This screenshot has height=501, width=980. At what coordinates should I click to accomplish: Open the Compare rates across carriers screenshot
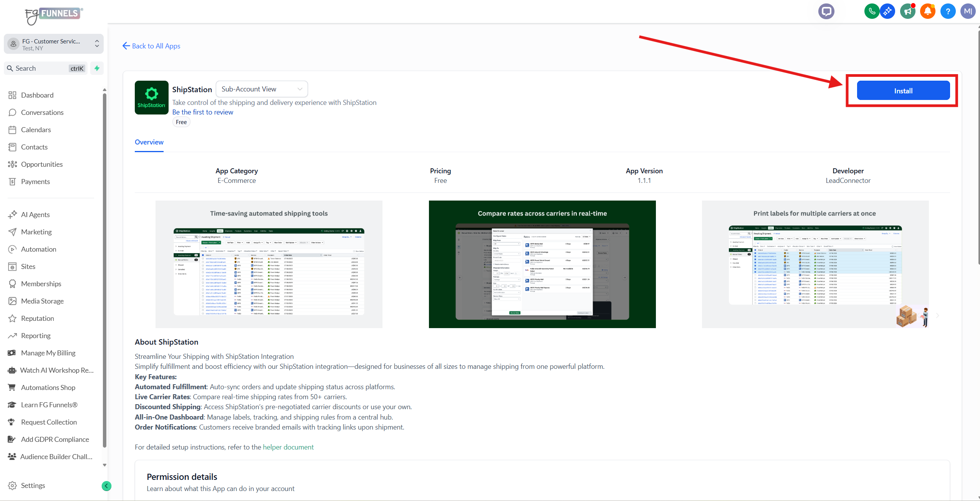coord(542,264)
